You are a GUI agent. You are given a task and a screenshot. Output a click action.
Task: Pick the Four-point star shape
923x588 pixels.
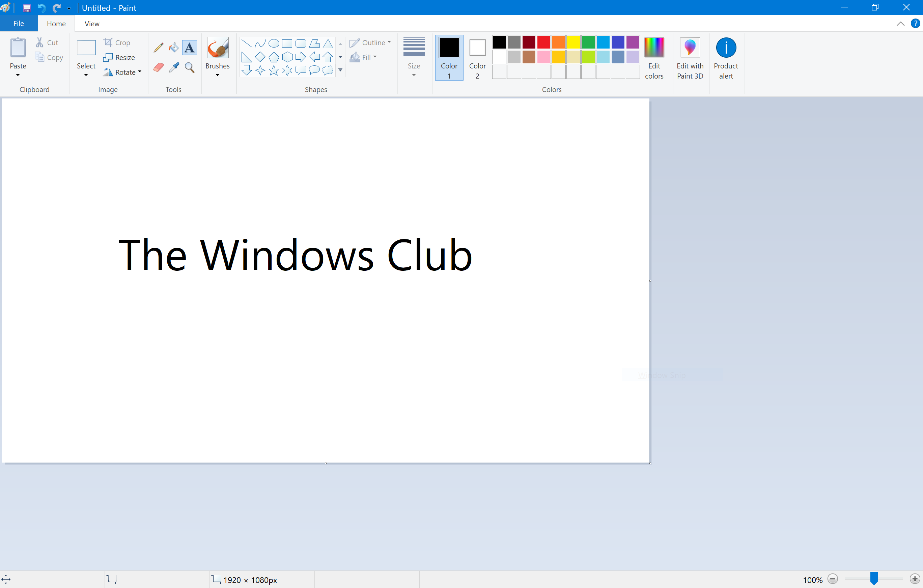pos(260,70)
